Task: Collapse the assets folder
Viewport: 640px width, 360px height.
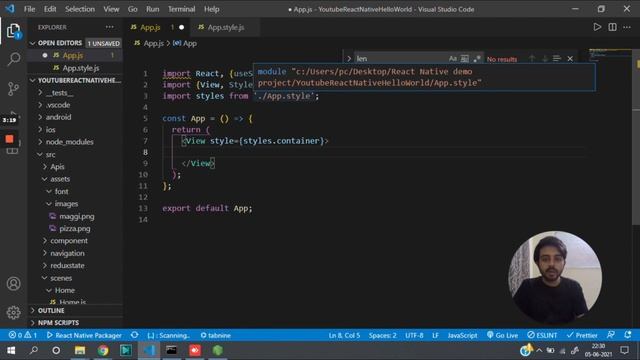Action: tap(60, 179)
